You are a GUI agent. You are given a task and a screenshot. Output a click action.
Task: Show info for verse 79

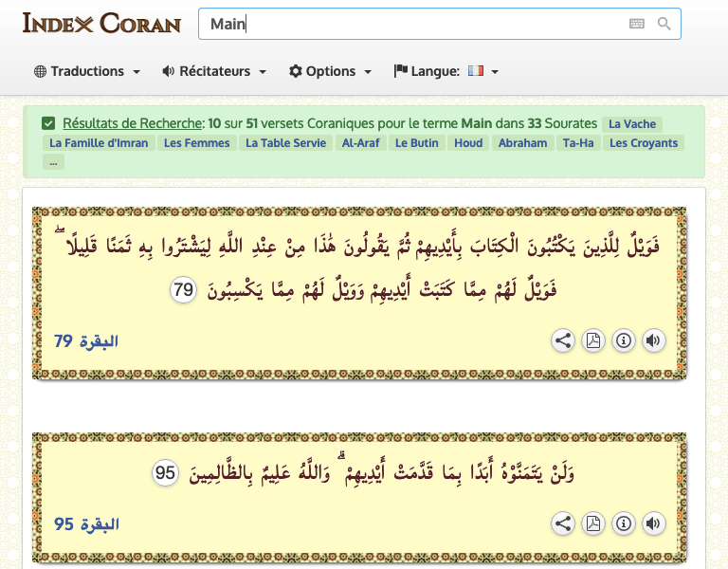624,341
